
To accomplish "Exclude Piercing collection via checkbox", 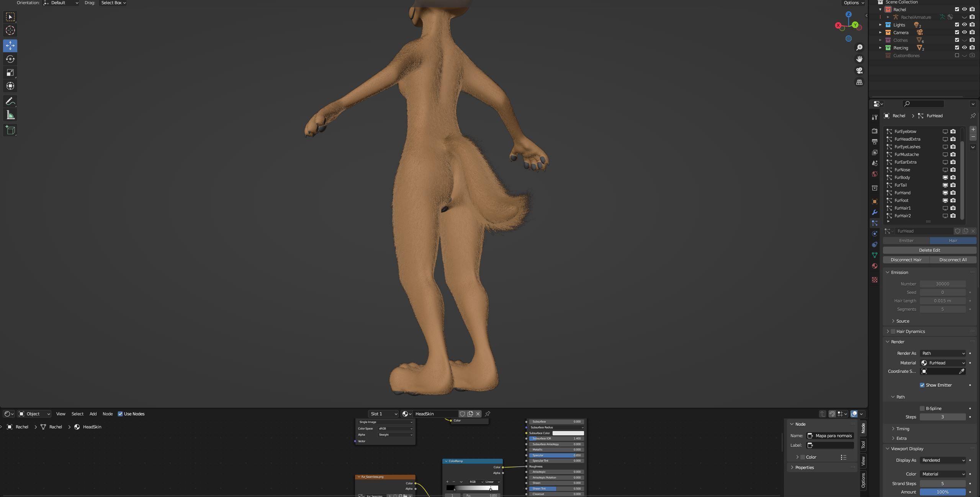I will tap(957, 48).
